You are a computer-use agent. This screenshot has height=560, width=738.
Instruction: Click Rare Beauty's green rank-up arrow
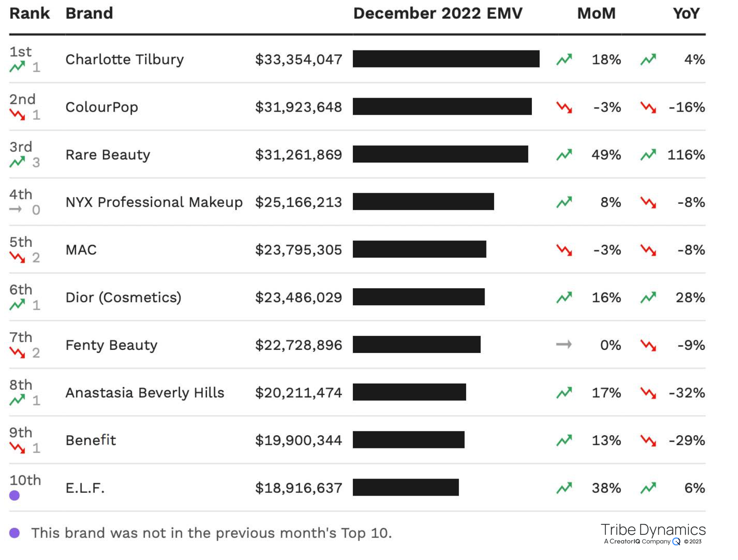click(x=18, y=162)
